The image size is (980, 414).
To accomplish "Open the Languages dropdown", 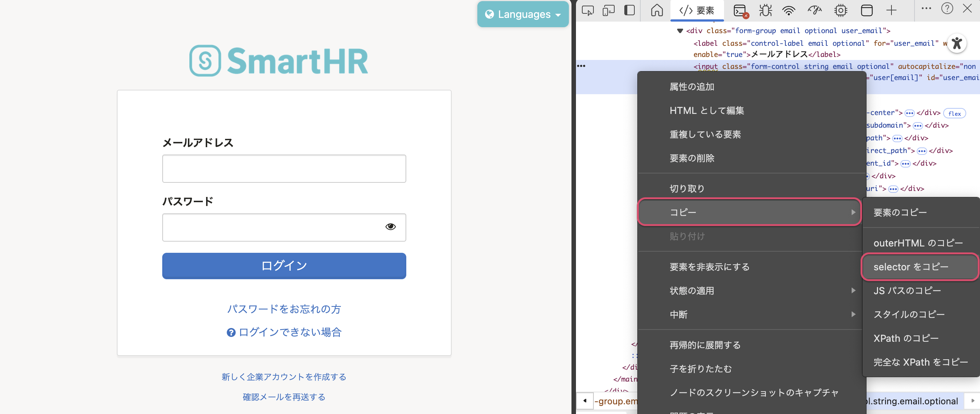I will tap(523, 15).
